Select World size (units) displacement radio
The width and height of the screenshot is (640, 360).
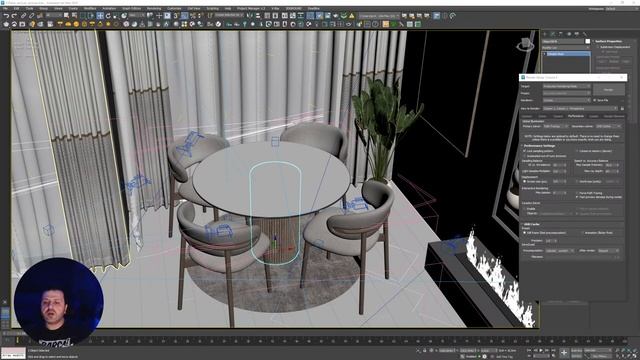pos(577,182)
